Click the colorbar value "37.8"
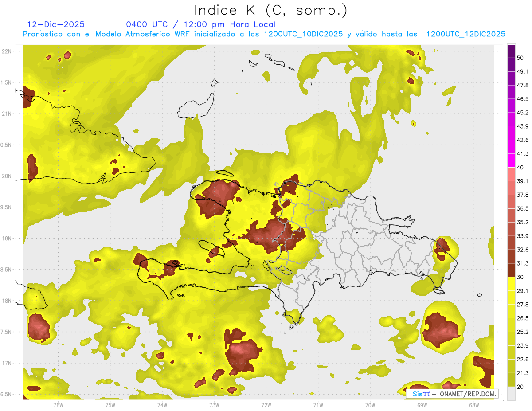Viewport: 532px width, 411px height. click(x=523, y=195)
